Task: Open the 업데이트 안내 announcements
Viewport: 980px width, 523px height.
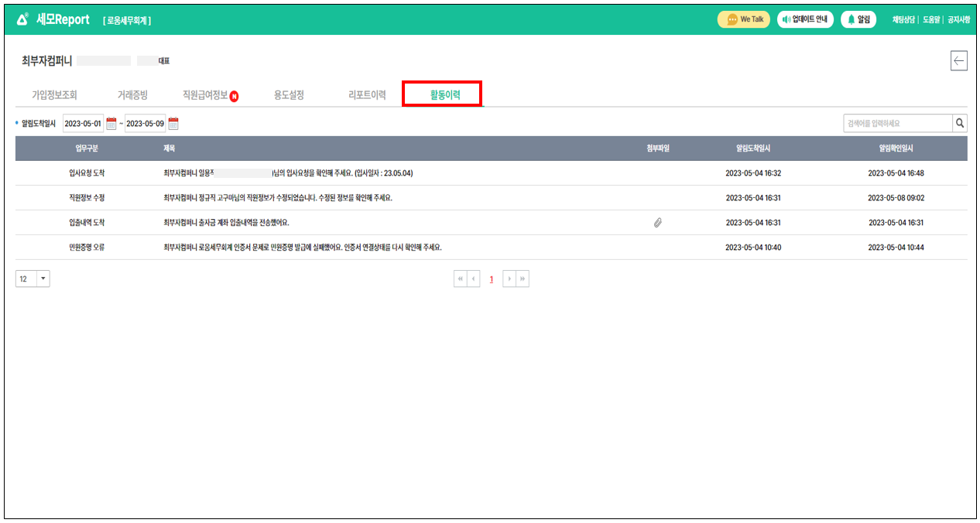Action: (805, 19)
